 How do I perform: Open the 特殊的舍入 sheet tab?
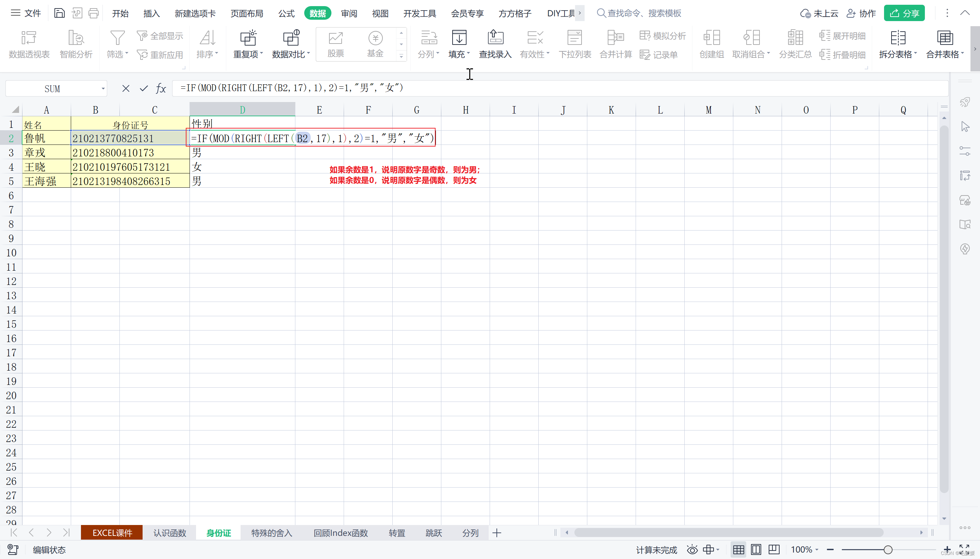[272, 533]
